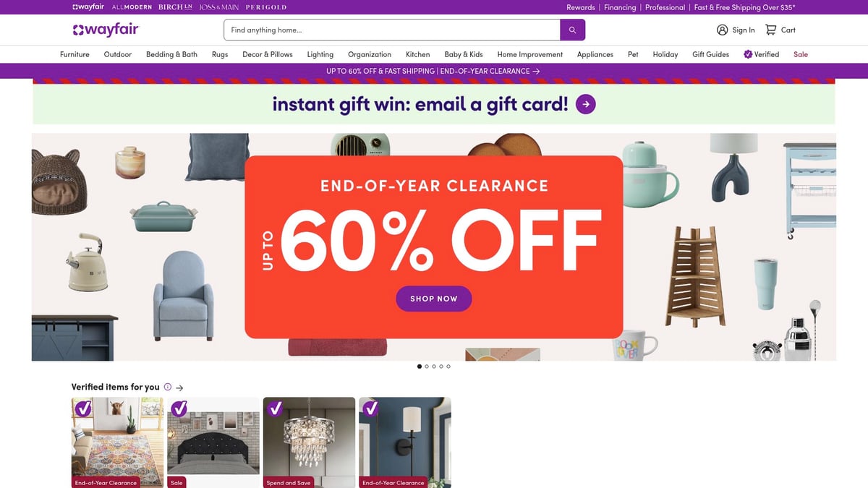The width and height of the screenshot is (868, 488).
Task: Open the shopping Cart icon
Action: coord(771,30)
